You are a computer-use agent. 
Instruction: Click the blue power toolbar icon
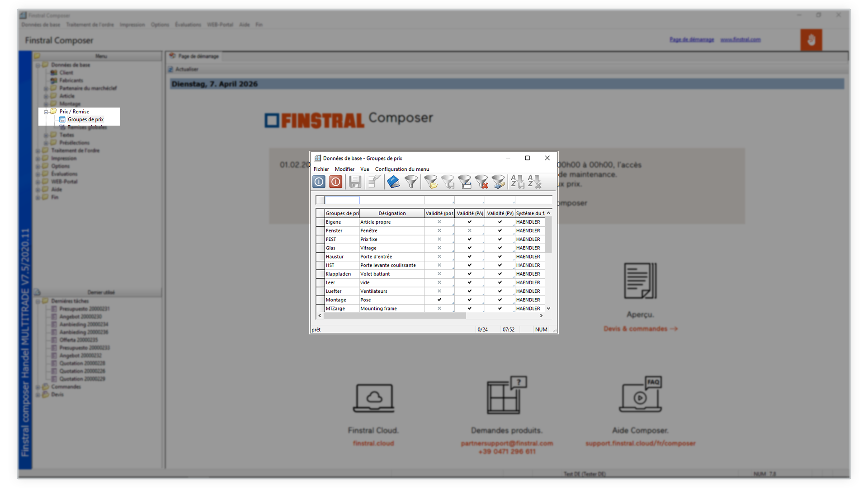[319, 182]
